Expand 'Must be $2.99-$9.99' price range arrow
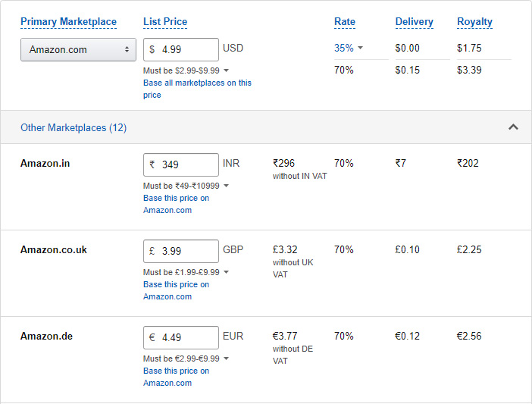Viewport: 532px width, 404px height. [x=226, y=70]
